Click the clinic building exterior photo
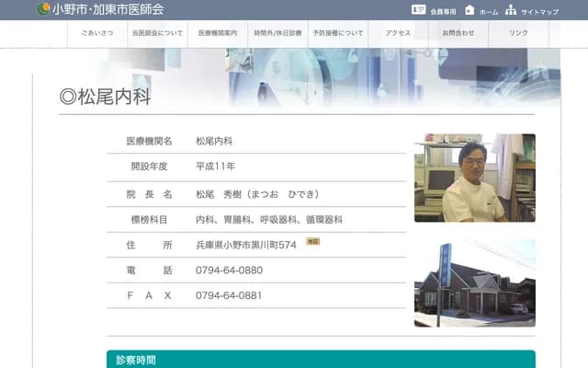This screenshot has height=368, width=588. point(474,283)
